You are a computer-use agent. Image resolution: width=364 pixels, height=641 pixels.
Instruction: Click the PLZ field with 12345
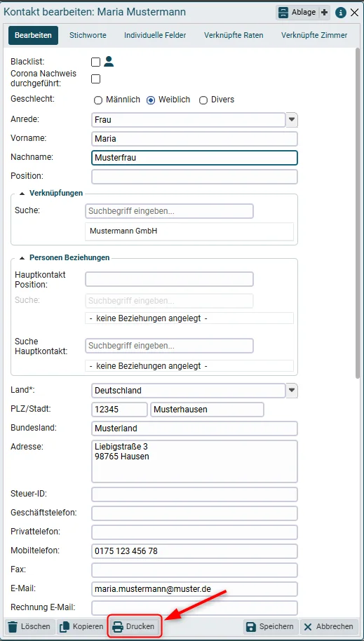[x=119, y=410]
